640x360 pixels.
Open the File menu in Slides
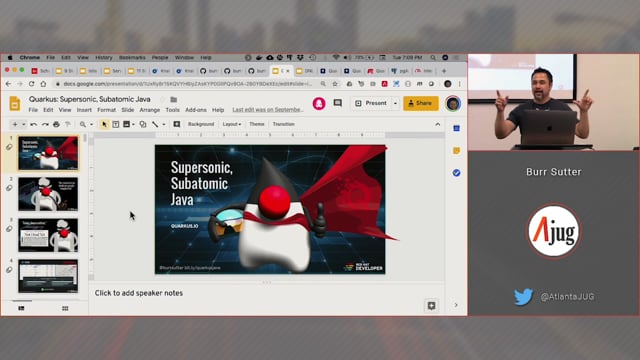33,110
